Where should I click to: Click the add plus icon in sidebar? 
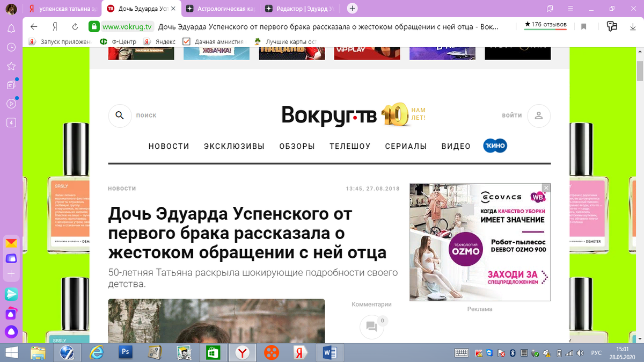pyautogui.click(x=11, y=274)
